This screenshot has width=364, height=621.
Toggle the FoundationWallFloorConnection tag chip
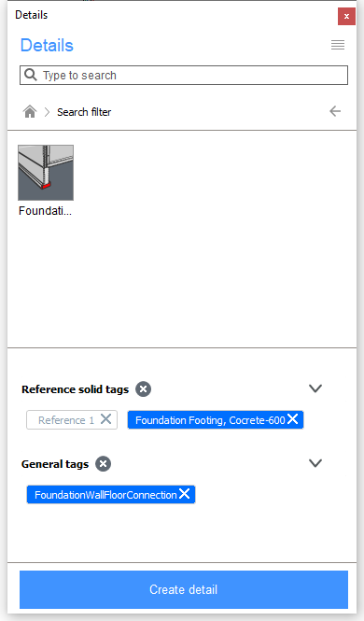pos(105,495)
